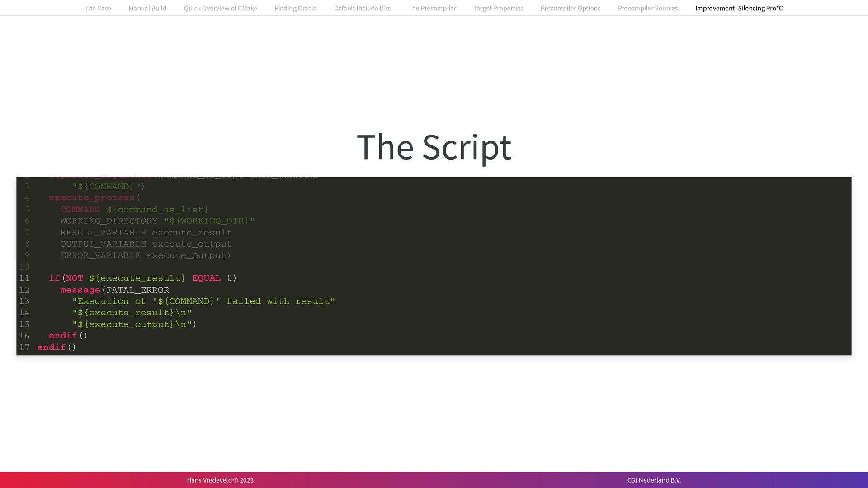Click 'The Script' slide heading
This screenshot has width=868, height=488.
point(434,147)
